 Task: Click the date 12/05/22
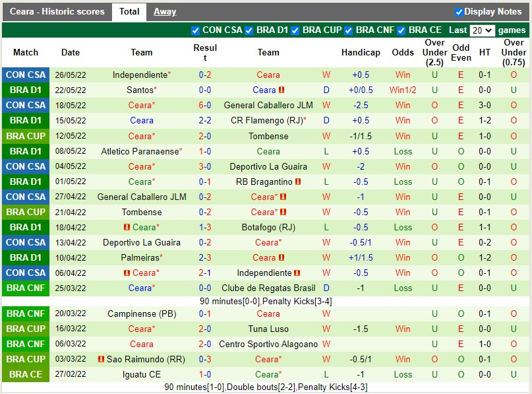[71, 136]
